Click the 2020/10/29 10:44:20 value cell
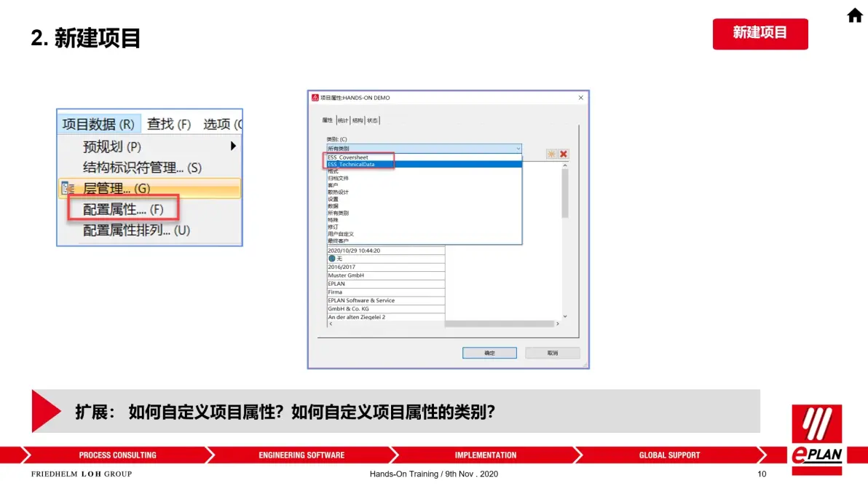868x489 pixels. click(386, 250)
